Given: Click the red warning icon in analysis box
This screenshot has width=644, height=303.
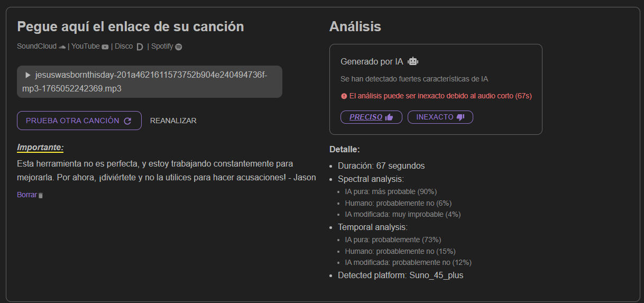Looking at the screenshot, I should click(344, 96).
